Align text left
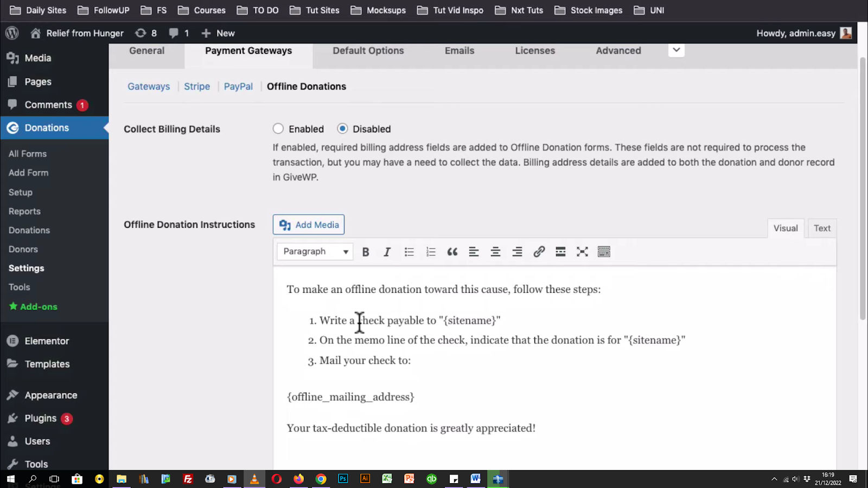 pyautogui.click(x=474, y=252)
